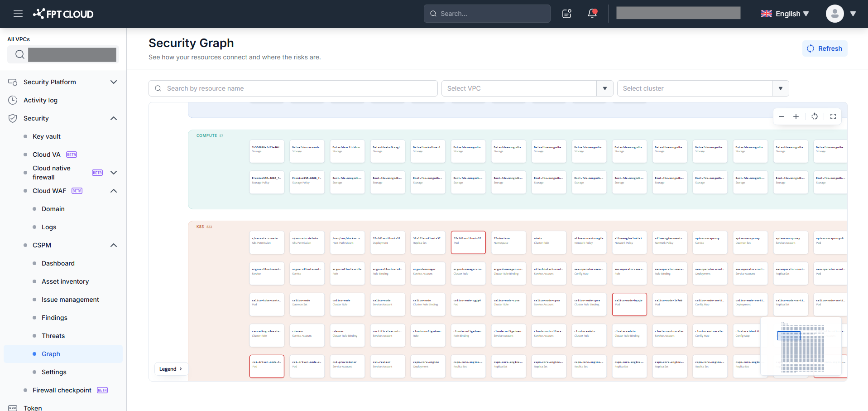
Task: Select the Data-fde-cassandr… Storage node
Action: (307, 151)
